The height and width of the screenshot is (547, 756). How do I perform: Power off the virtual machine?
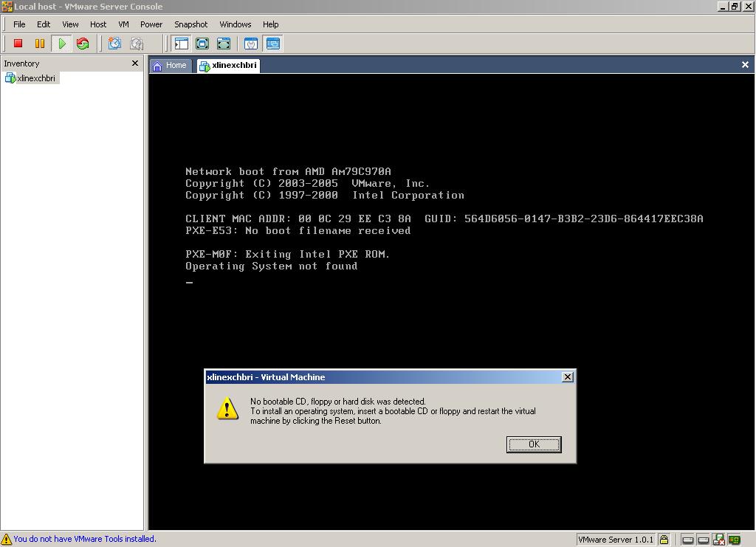click(x=18, y=44)
